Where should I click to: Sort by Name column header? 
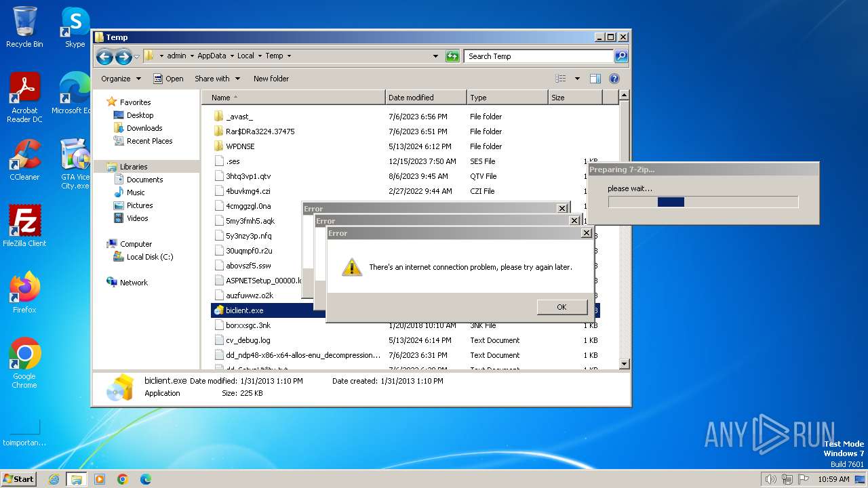293,98
